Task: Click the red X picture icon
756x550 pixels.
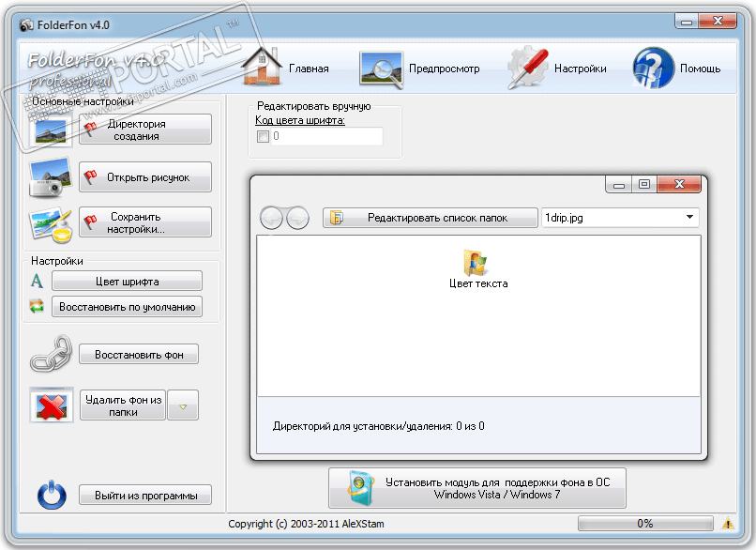Action: (x=51, y=405)
